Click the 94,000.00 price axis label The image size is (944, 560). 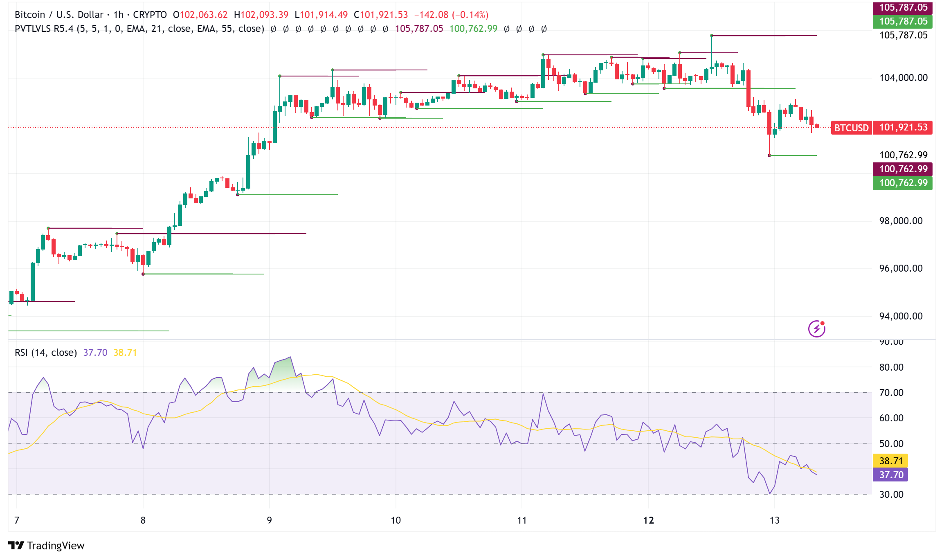(x=901, y=316)
